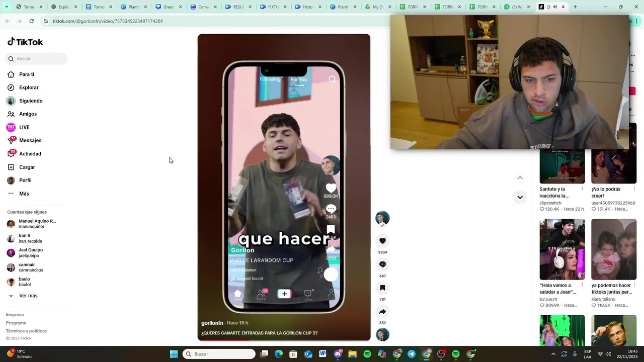Open the Windows Start menu

pyautogui.click(x=174, y=354)
